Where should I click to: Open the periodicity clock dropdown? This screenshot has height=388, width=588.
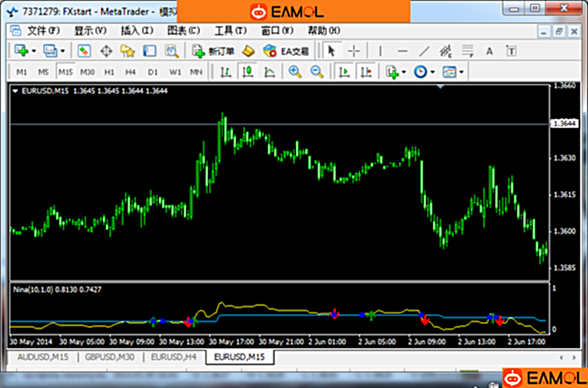(432, 72)
